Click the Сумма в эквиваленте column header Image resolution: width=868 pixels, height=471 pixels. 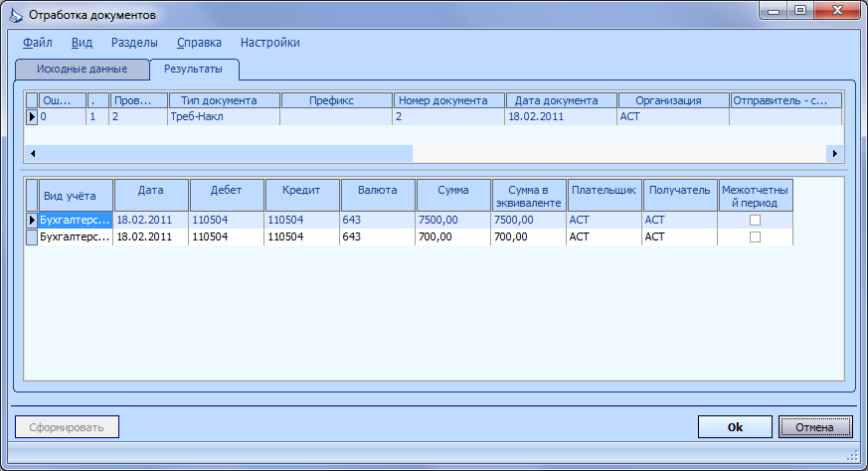(529, 196)
